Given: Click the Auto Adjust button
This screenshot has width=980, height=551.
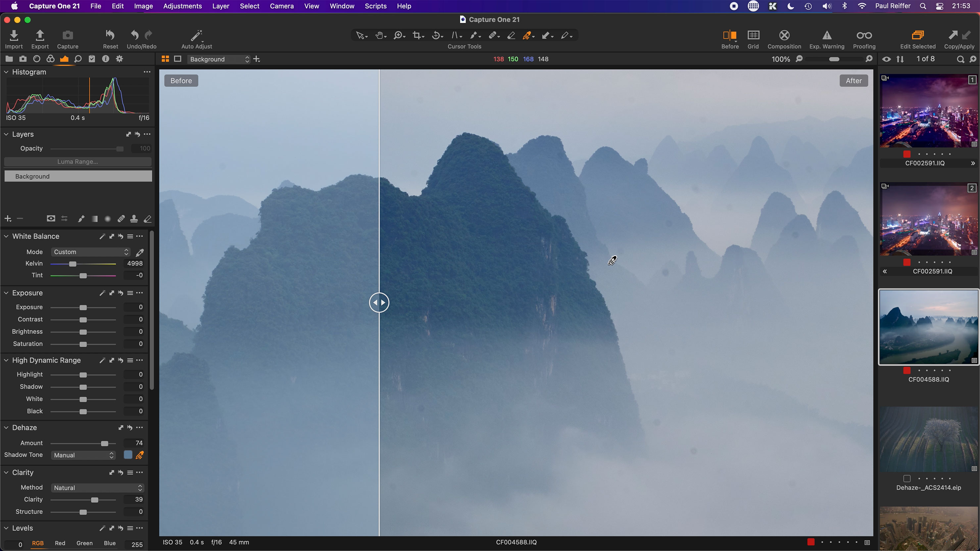Looking at the screenshot, I should pos(196,38).
